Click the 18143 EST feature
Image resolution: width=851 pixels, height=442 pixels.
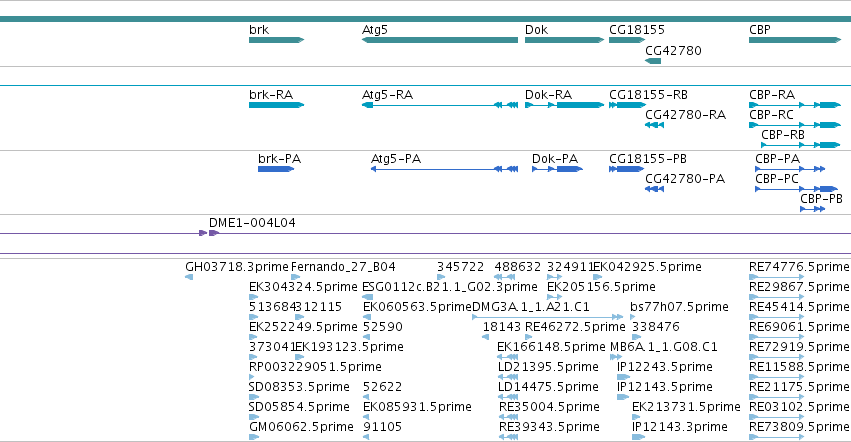(486, 337)
